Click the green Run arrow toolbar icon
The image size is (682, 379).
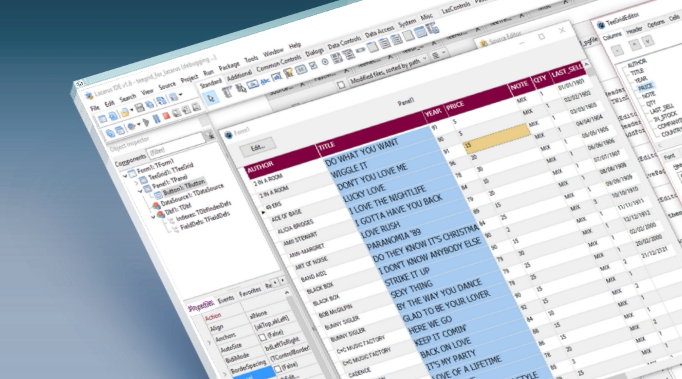click(146, 122)
